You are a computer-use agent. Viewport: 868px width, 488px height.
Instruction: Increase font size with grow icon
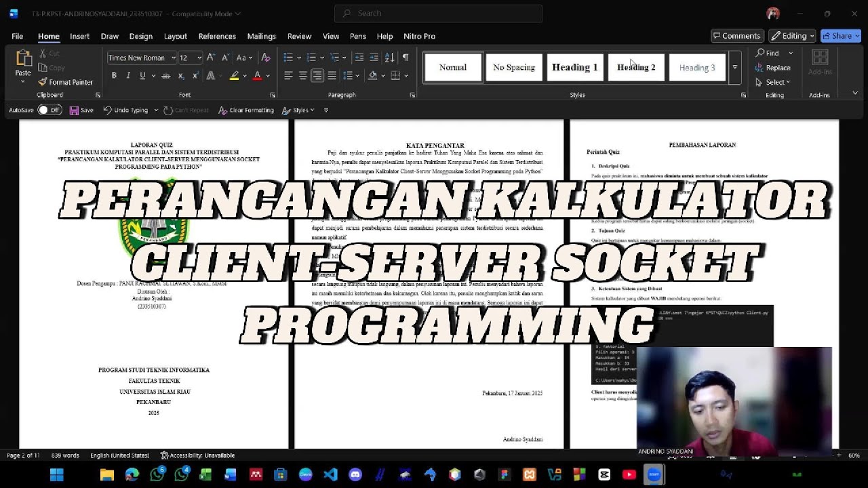pos(210,58)
